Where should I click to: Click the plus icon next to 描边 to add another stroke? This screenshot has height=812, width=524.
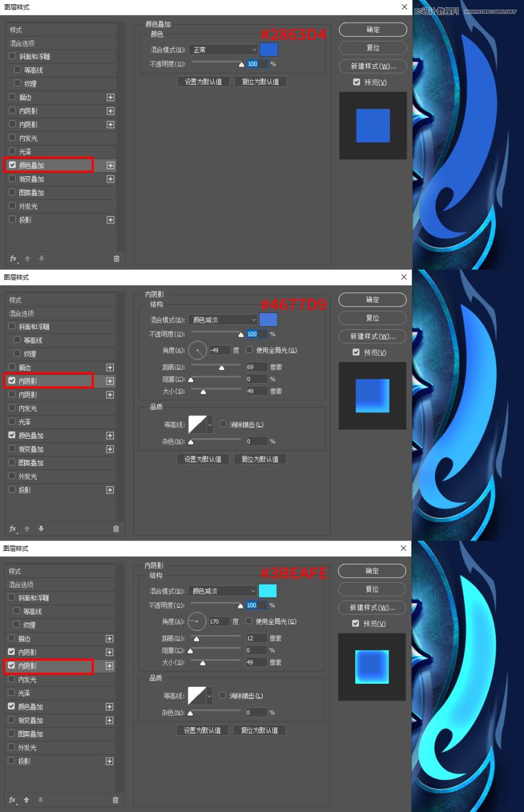(110, 97)
